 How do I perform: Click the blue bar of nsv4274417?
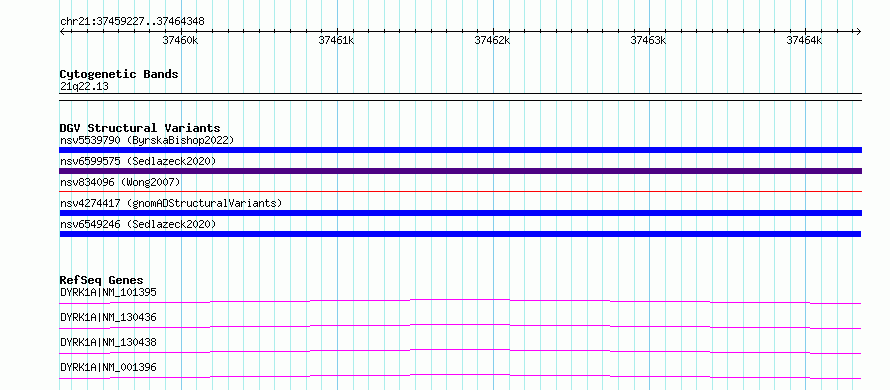pos(461,213)
